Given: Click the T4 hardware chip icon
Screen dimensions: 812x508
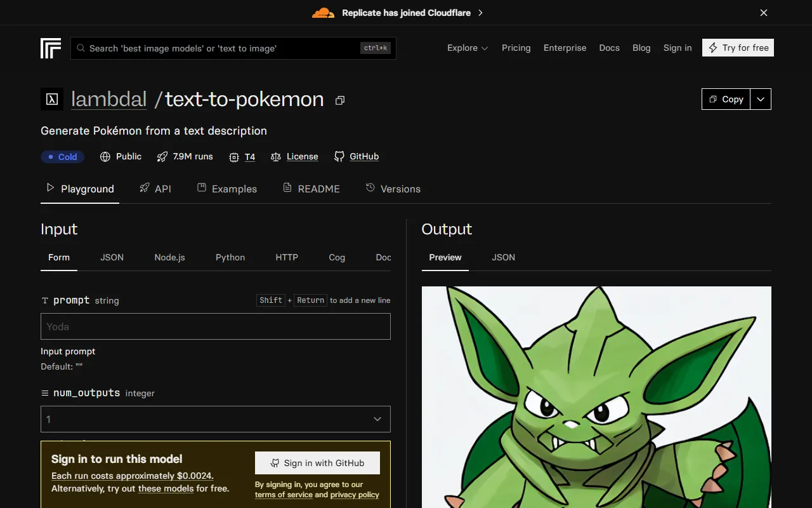Looking at the screenshot, I should tap(234, 157).
